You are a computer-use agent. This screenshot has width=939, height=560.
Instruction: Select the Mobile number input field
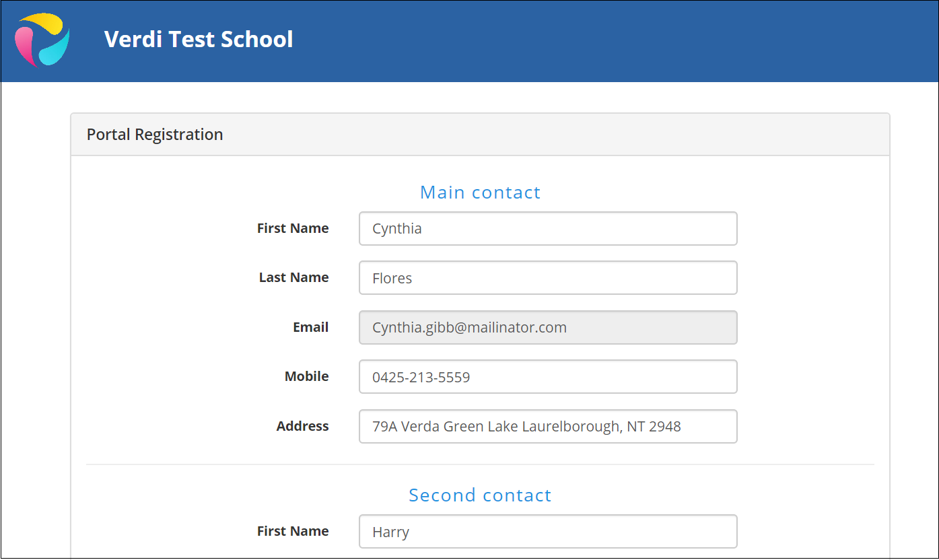click(548, 377)
